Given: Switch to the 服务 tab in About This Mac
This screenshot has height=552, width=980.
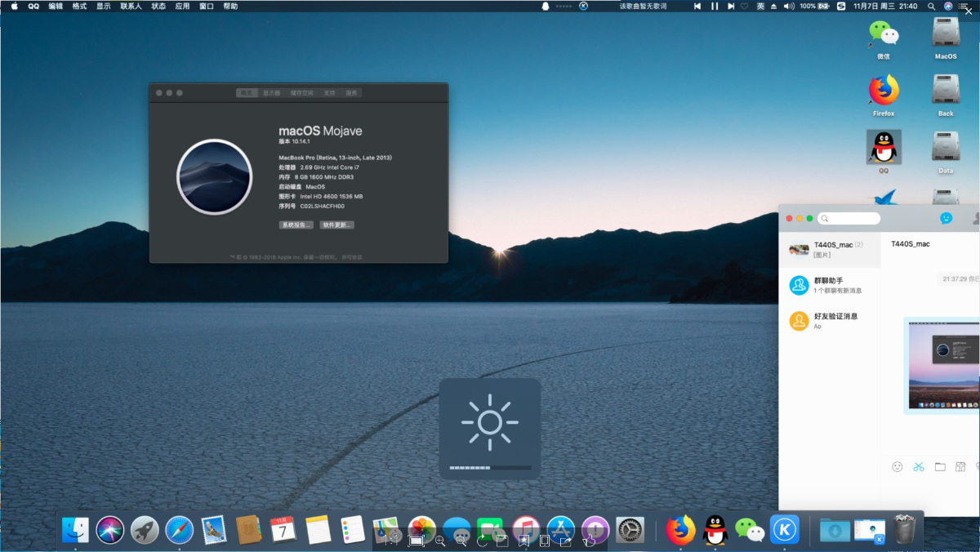Looking at the screenshot, I should click(351, 93).
